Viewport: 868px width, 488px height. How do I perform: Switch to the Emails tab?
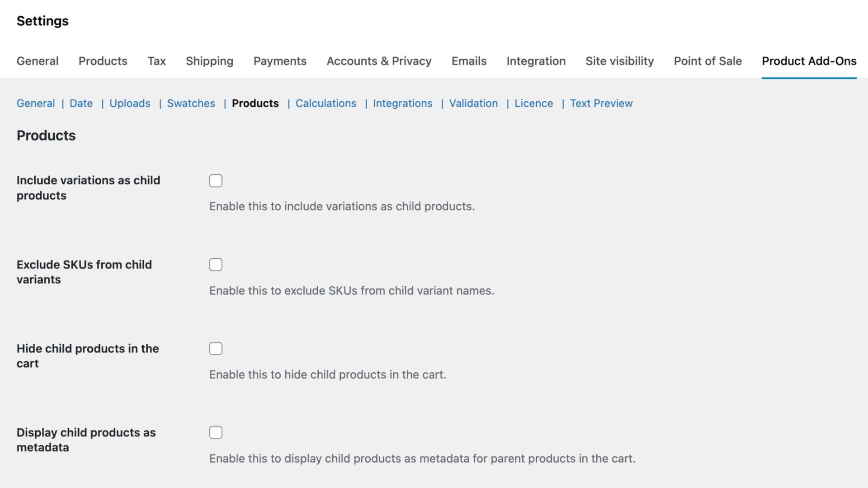pos(468,61)
